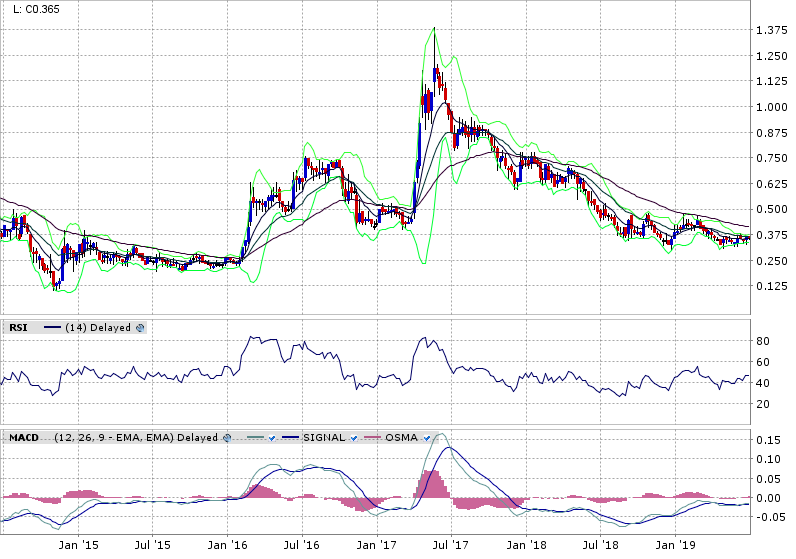Click the MACD line check icon
Screen dimensions: 796x559
[x=271, y=438]
